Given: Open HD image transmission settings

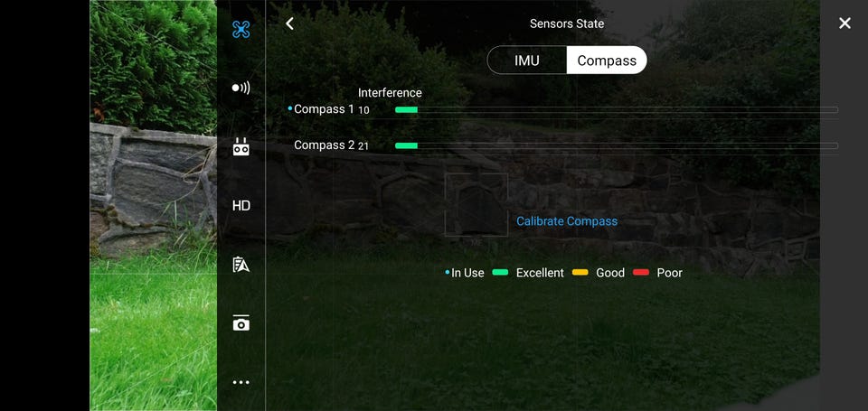Looking at the screenshot, I should tap(241, 206).
